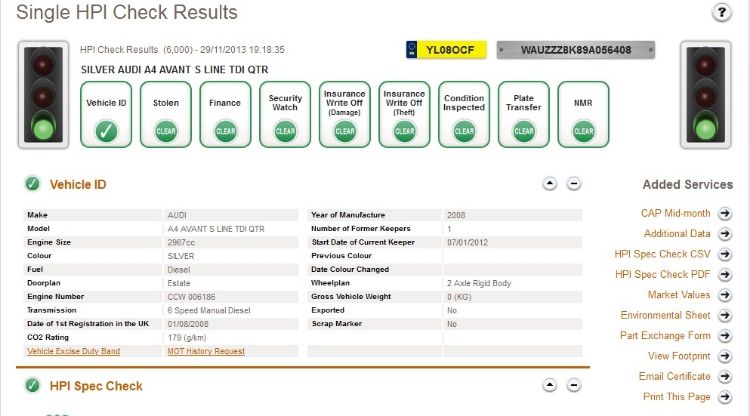The width and height of the screenshot is (750, 416).
Task: Click the arrow icon beside Email Certificate
Action: coord(725,376)
